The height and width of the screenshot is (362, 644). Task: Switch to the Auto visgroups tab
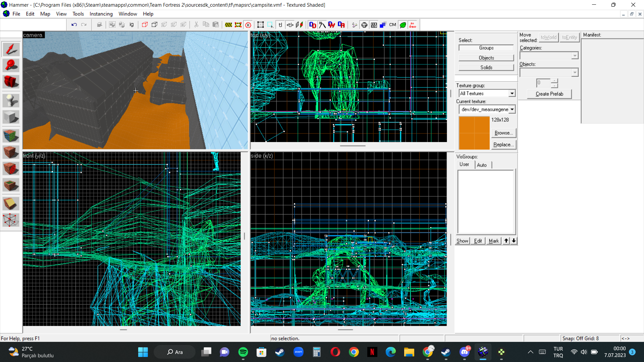tap(482, 165)
